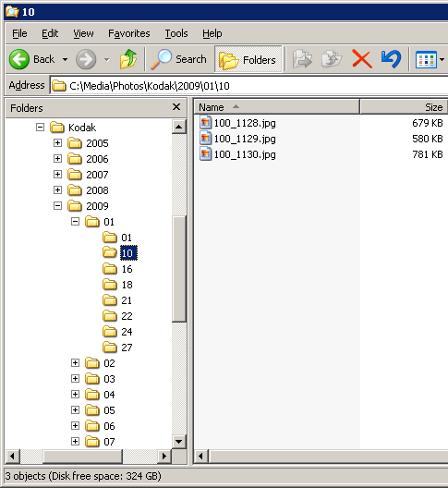Expand the 2008 folder node
Screen dimensions: 448x488
click(57, 189)
